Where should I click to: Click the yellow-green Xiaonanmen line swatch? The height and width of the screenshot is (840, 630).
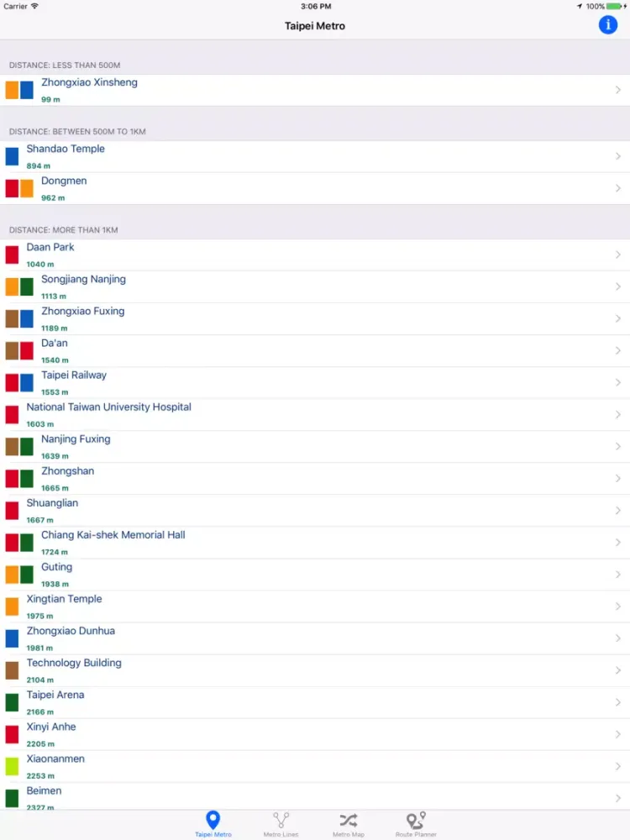pyautogui.click(x=12, y=766)
